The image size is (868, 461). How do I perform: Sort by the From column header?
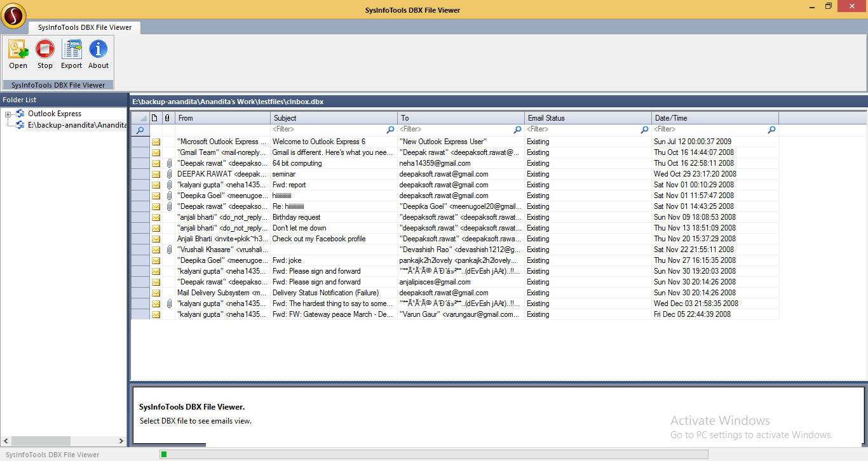point(223,118)
